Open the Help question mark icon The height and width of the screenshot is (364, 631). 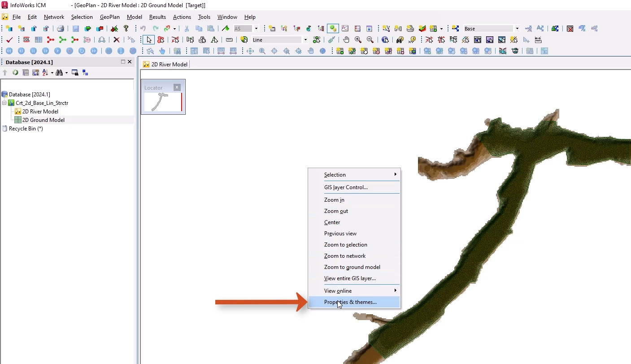point(126,29)
